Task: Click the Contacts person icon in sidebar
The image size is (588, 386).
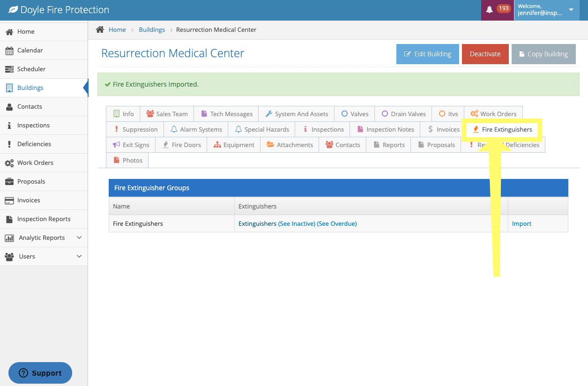Action: coord(9,107)
